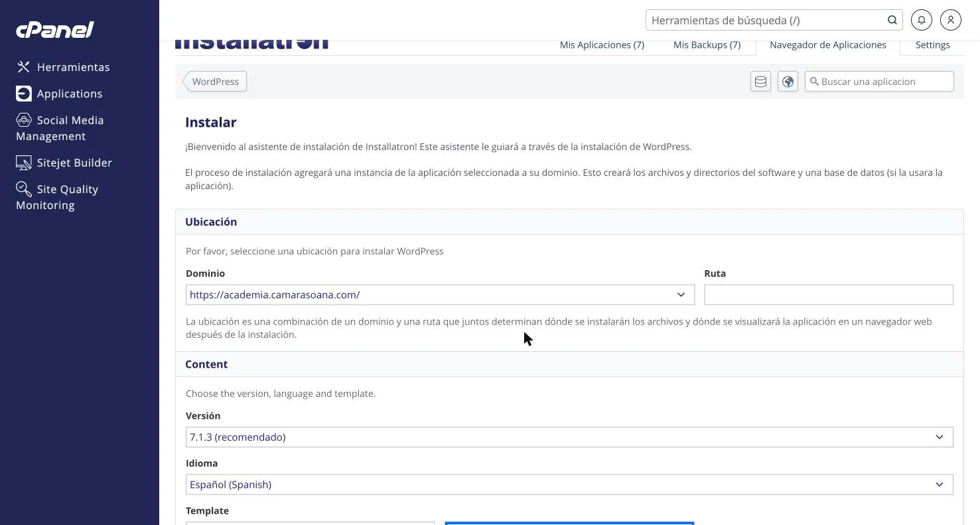Open the Herramientas sidebar icon

coord(24,67)
